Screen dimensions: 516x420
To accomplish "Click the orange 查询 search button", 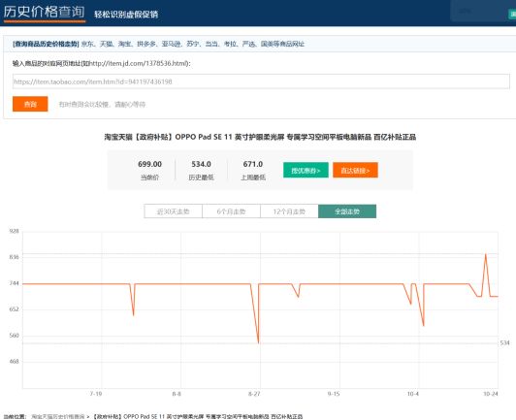I will [30, 104].
